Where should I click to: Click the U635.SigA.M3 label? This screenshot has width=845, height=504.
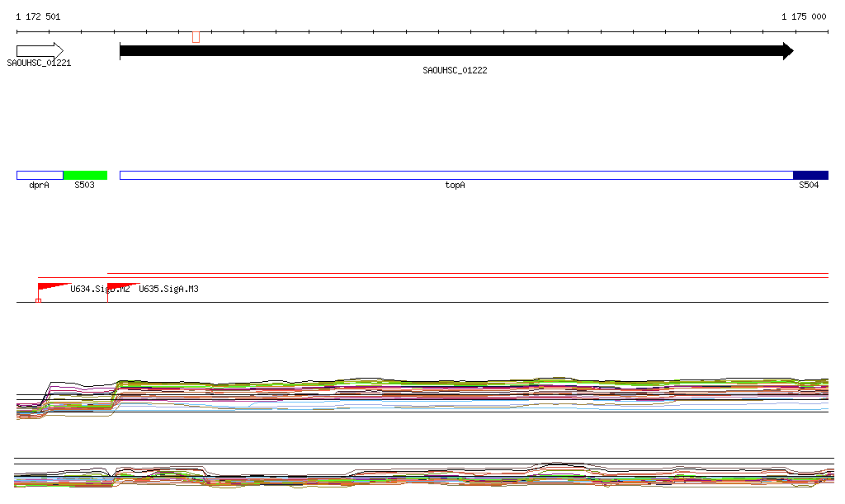click(x=168, y=290)
